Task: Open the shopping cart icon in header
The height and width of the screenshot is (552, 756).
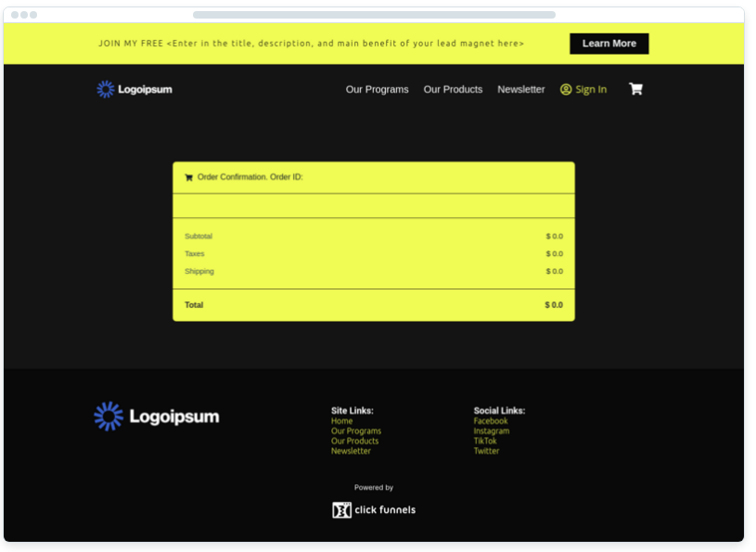Action: [x=635, y=89]
